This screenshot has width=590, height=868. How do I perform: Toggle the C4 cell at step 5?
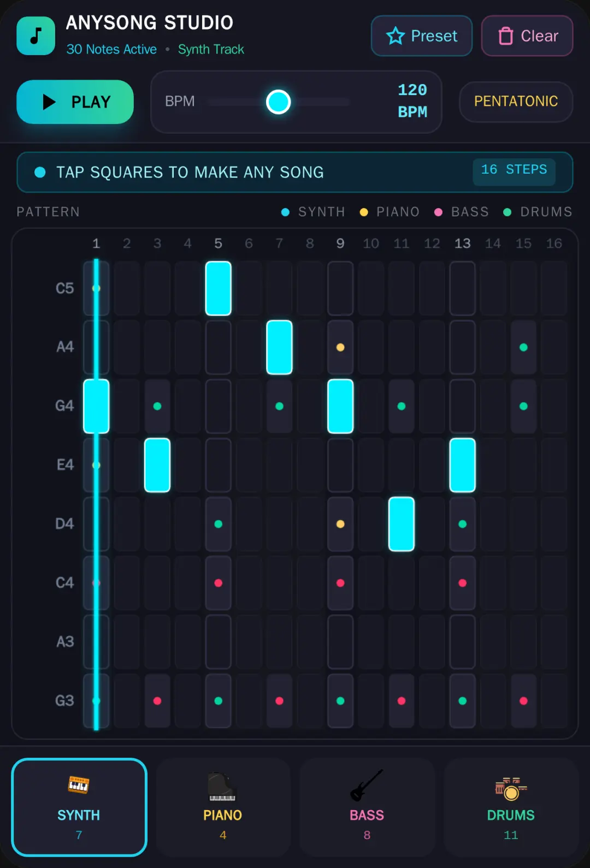[x=219, y=583]
